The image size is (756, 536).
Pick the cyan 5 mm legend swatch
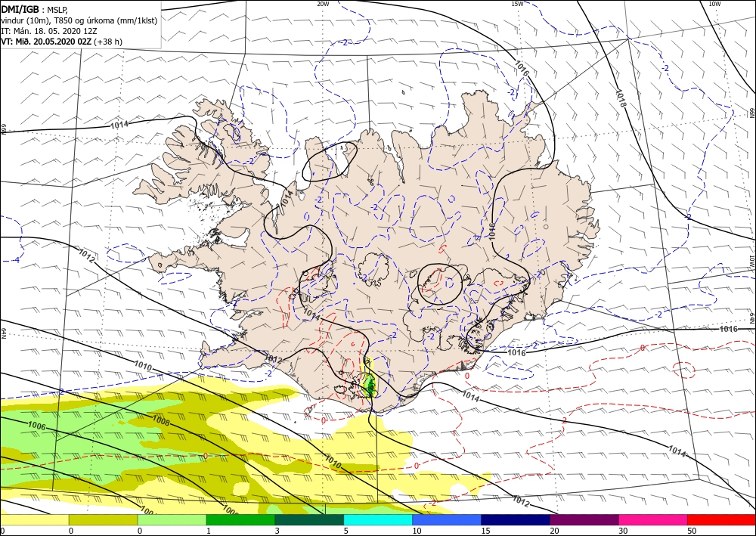(378, 519)
